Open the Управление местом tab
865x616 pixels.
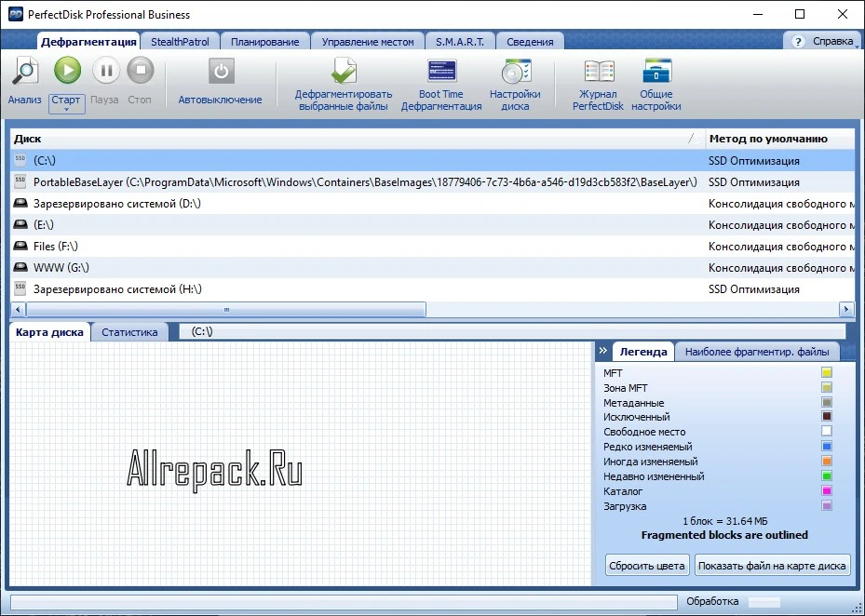tap(368, 42)
